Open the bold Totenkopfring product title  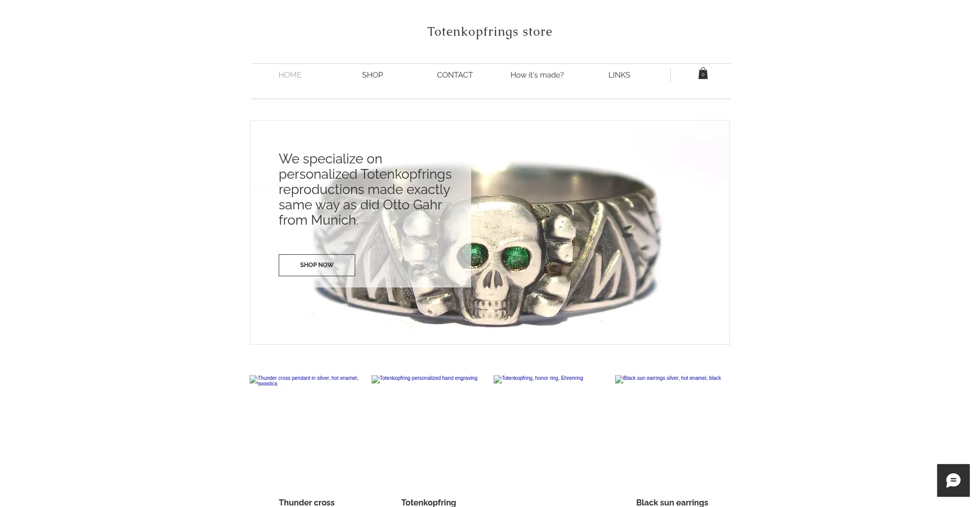(x=429, y=502)
